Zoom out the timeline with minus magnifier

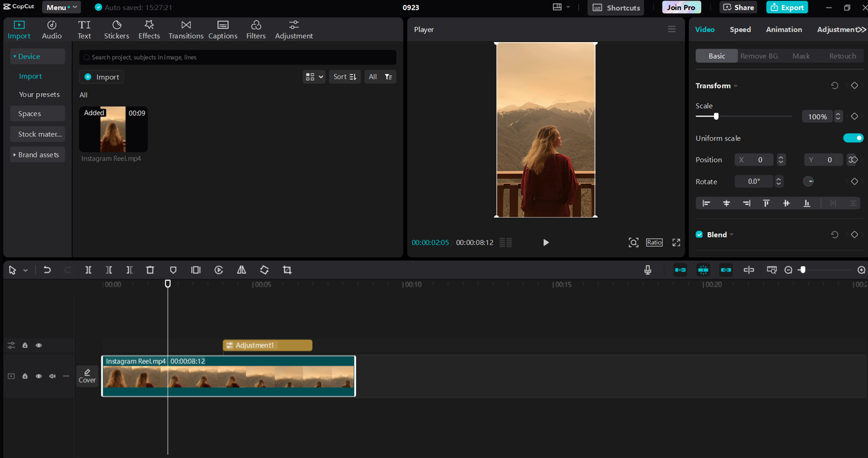pyautogui.click(x=789, y=270)
